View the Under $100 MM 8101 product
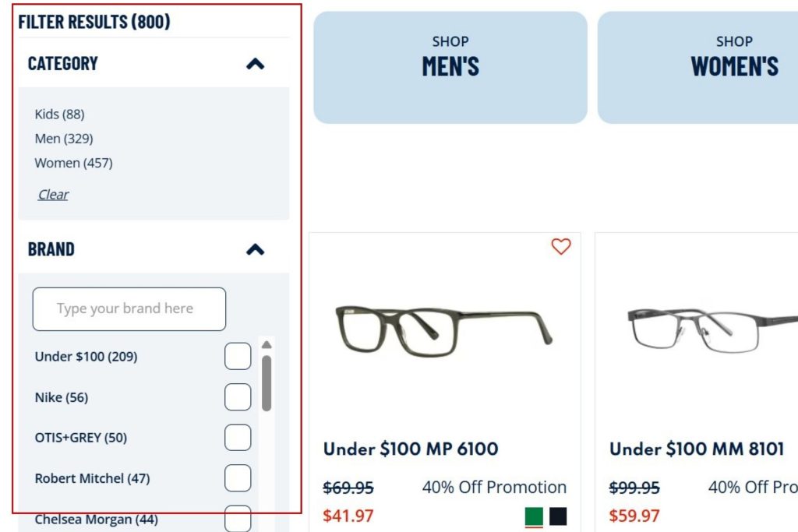Screen dimensions: 798x532 [x=697, y=449]
